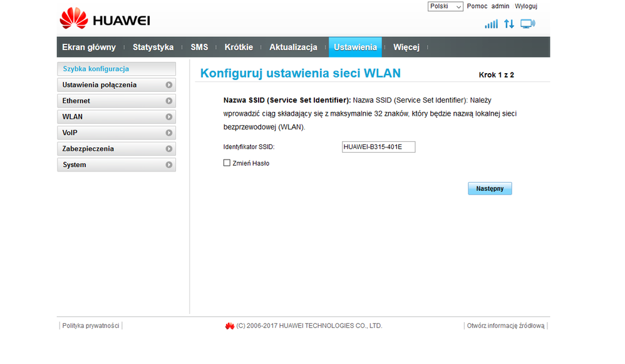Viewport: 625px width, 364px height.
Task: Open the Więcej tab
Action: 406,47
